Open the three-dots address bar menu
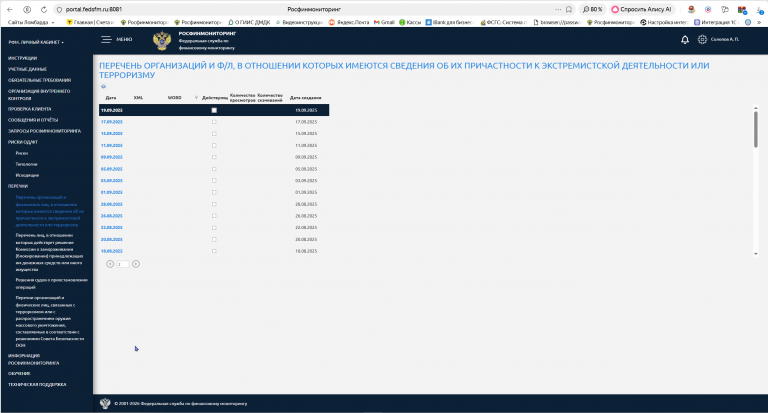This screenshot has width=768, height=413. tap(558, 9)
